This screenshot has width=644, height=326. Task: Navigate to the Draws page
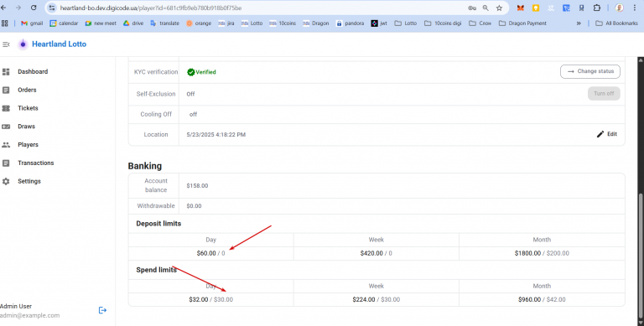click(26, 127)
